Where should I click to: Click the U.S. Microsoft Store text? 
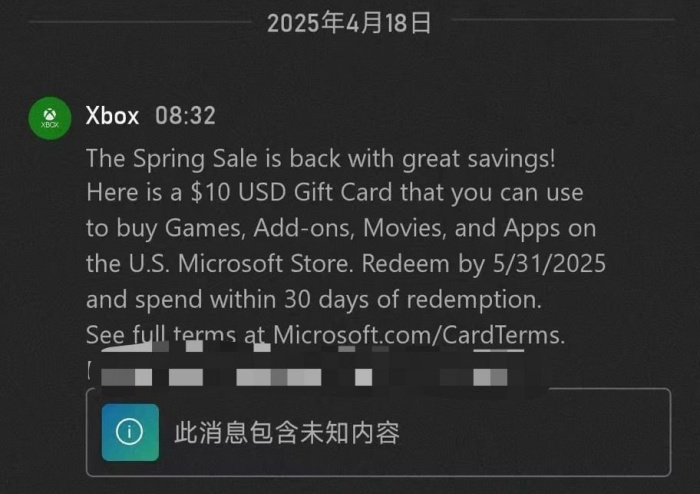[x=238, y=263]
